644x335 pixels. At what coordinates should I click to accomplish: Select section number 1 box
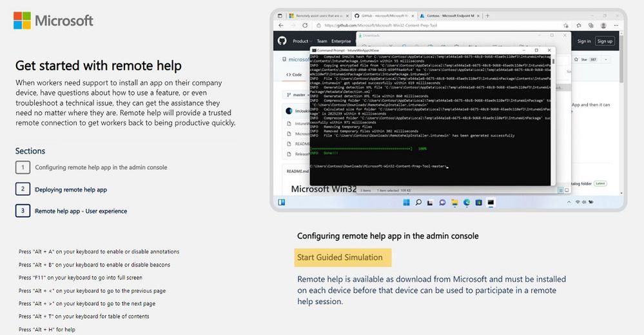(23, 167)
